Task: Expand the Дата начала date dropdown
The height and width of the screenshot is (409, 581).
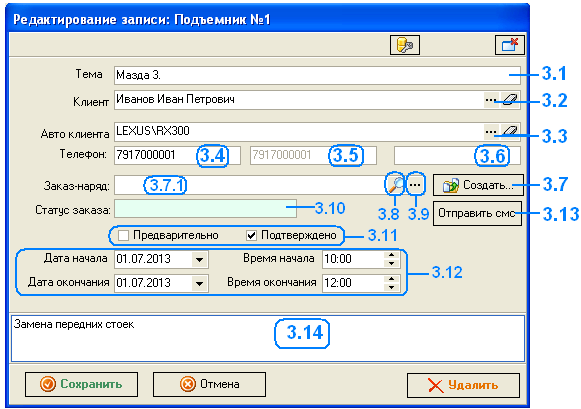Action: pyautogui.click(x=199, y=259)
